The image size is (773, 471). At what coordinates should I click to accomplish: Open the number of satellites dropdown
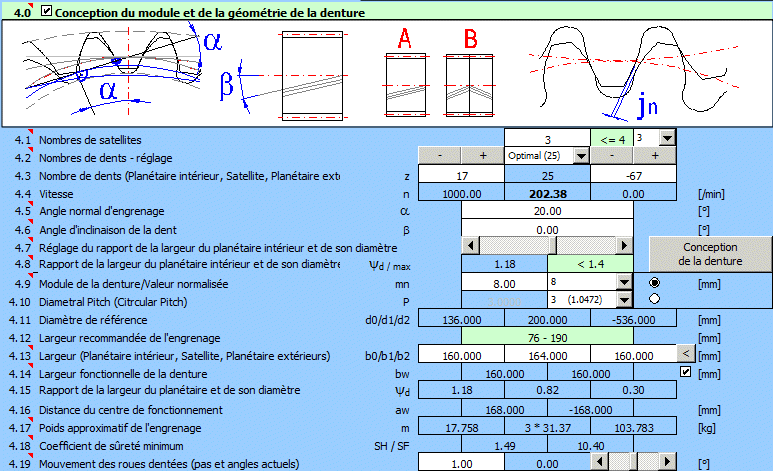(x=667, y=138)
